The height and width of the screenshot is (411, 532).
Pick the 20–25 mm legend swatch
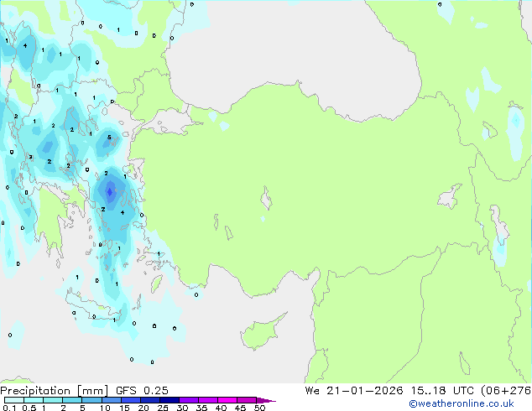click(x=149, y=400)
